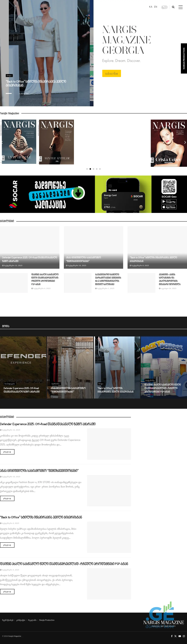187x644 pixels.
Task: Open the Nargis Production side tab
Action: coord(184,59)
